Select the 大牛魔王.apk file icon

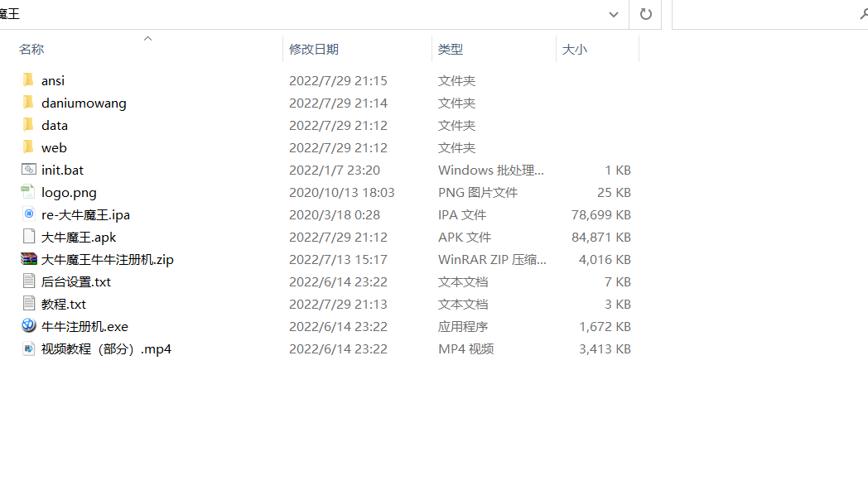pyautogui.click(x=29, y=237)
